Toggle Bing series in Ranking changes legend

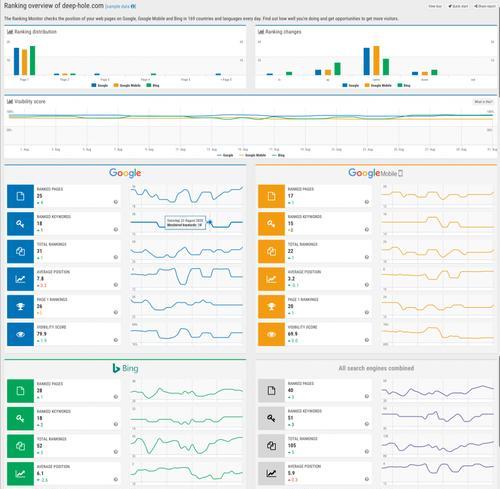pyautogui.click(x=404, y=85)
